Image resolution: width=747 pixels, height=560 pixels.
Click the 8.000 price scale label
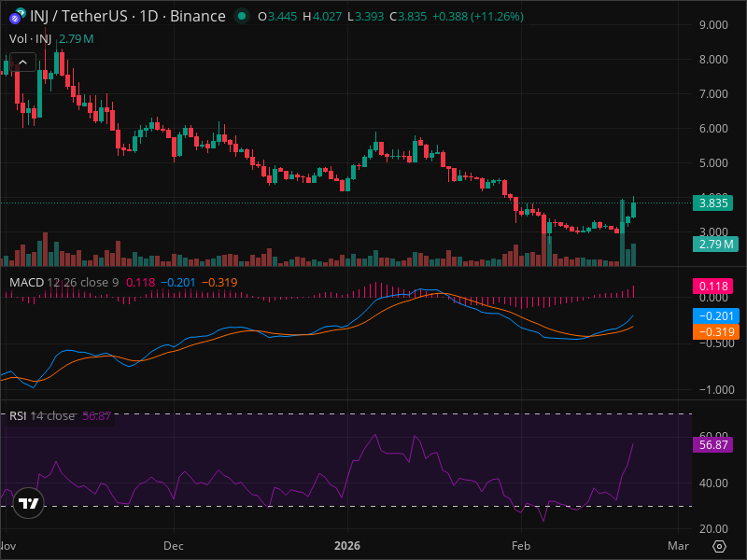pos(713,60)
